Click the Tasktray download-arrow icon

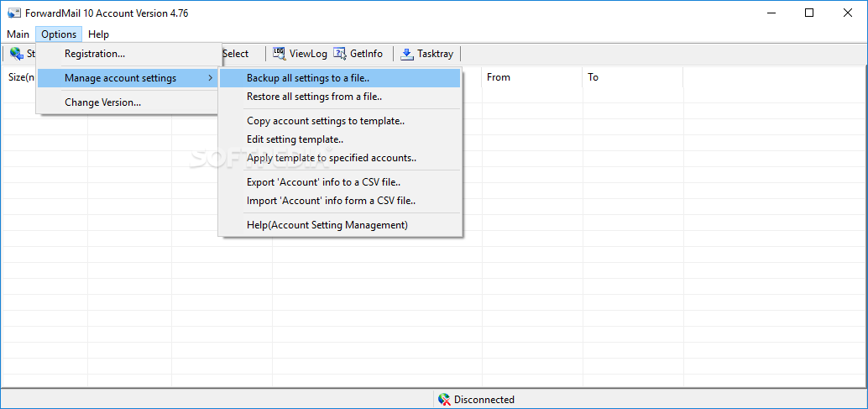coord(407,54)
